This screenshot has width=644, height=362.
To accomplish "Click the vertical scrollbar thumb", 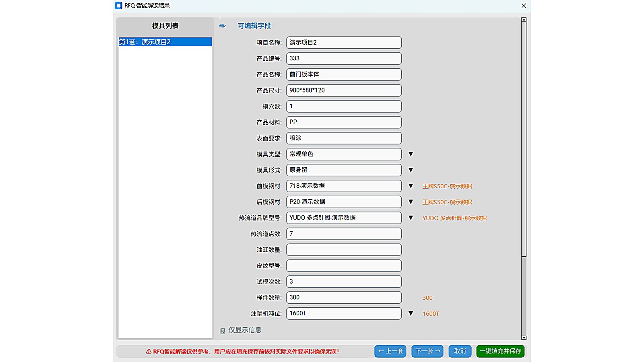I will coord(524,139).
